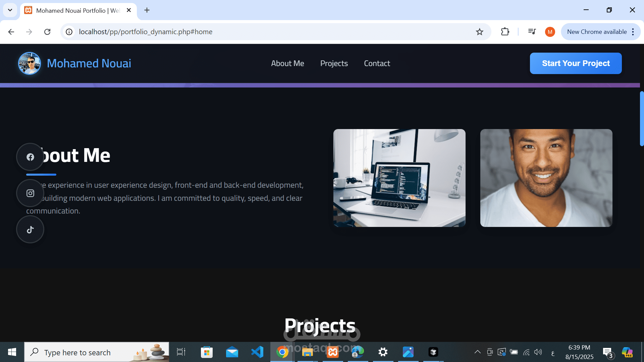
Task: Open Microsoft Store from the taskbar
Action: 207,352
